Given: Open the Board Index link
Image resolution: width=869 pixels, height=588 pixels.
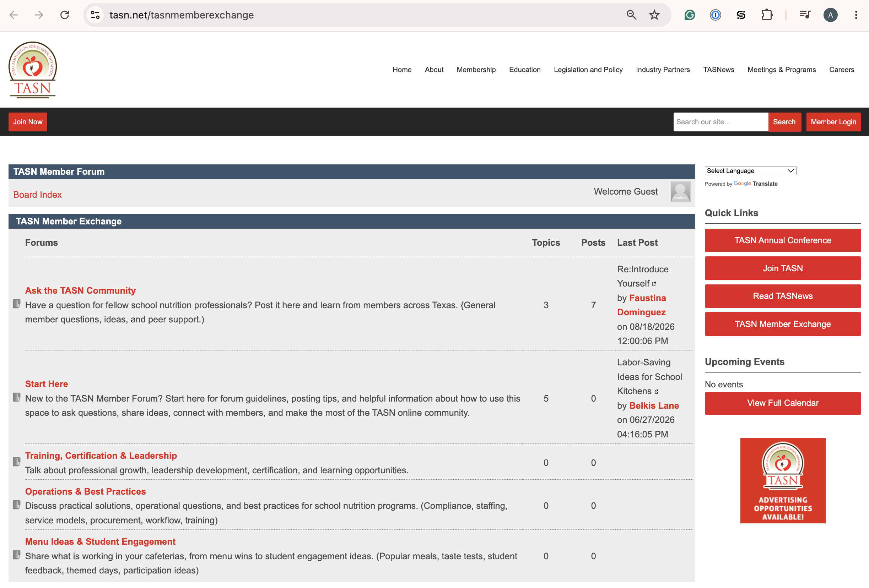Looking at the screenshot, I should (x=37, y=195).
